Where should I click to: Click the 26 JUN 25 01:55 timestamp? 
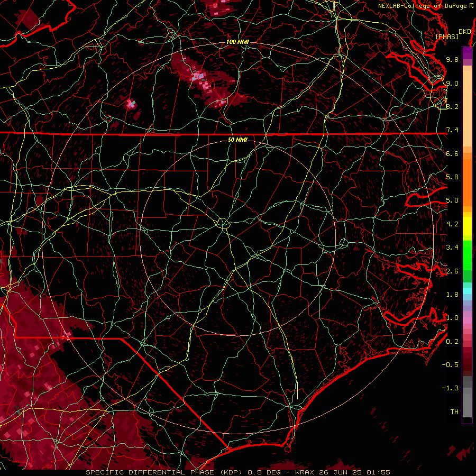pos(354,472)
